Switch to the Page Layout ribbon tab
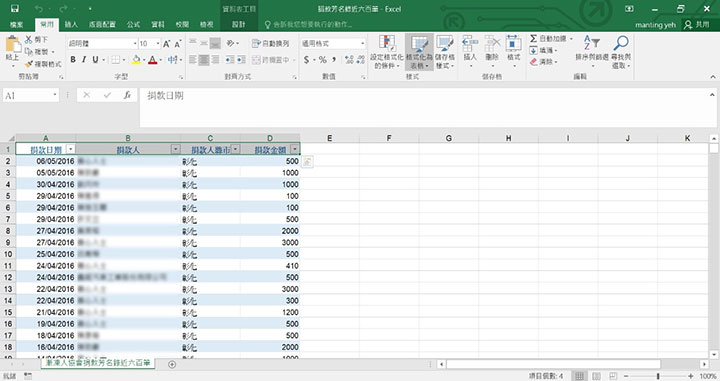This screenshot has width=720, height=381. point(102,24)
